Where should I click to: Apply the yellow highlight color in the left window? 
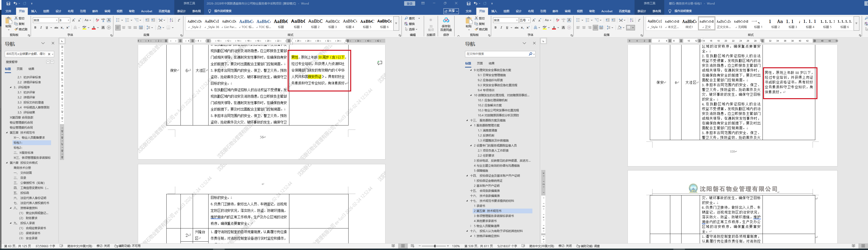(84, 28)
